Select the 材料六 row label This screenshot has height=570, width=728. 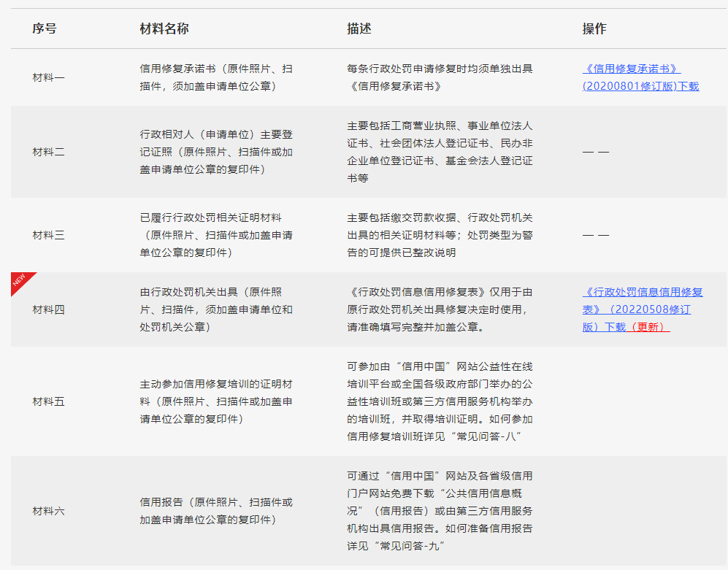[x=48, y=511]
